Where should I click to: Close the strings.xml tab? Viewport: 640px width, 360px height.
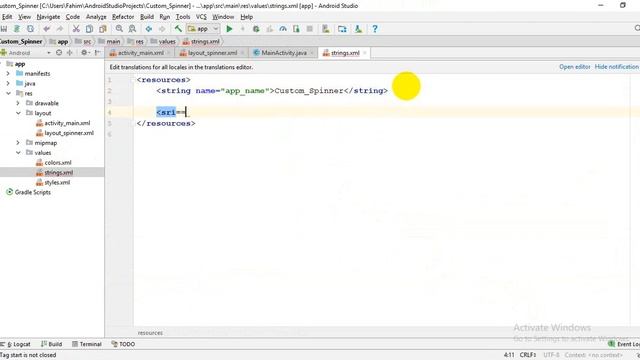[x=365, y=53]
